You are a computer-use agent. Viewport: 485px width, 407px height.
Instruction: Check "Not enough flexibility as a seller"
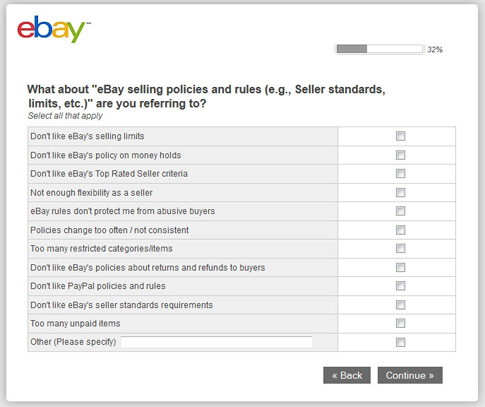400,193
